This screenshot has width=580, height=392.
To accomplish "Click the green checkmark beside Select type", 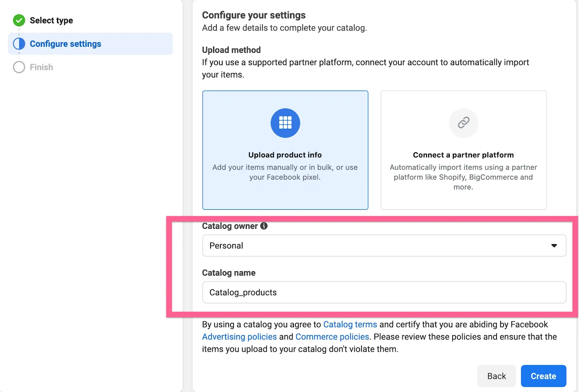I will (19, 20).
